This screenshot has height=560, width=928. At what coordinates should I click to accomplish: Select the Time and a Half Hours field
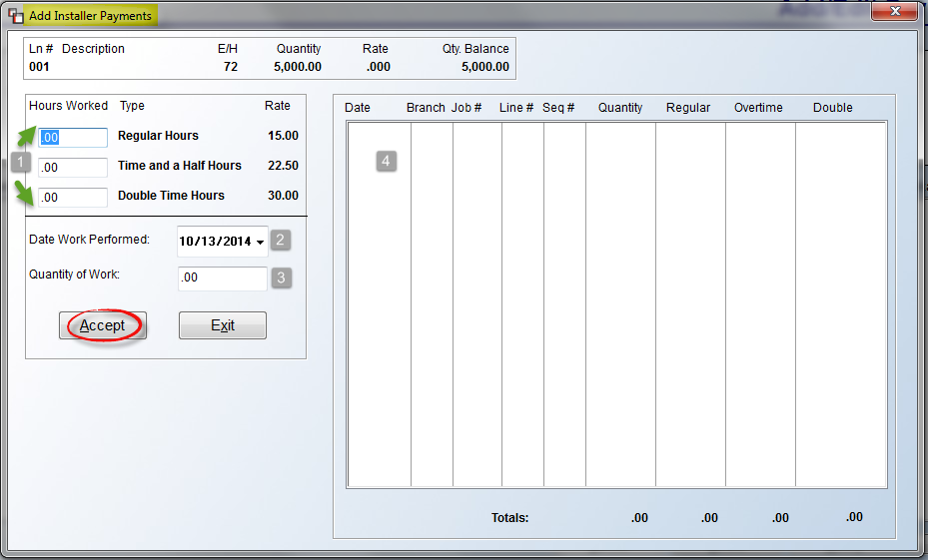point(73,168)
